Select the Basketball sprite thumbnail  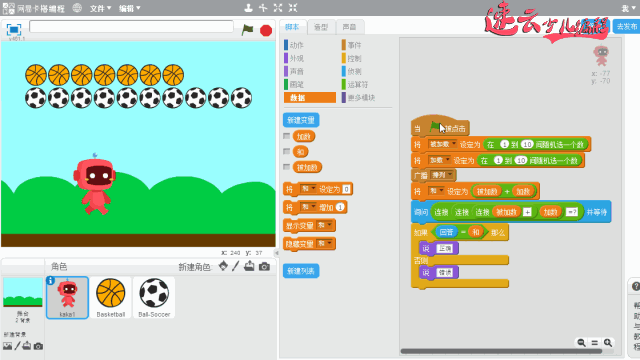(x=111, y=298)
